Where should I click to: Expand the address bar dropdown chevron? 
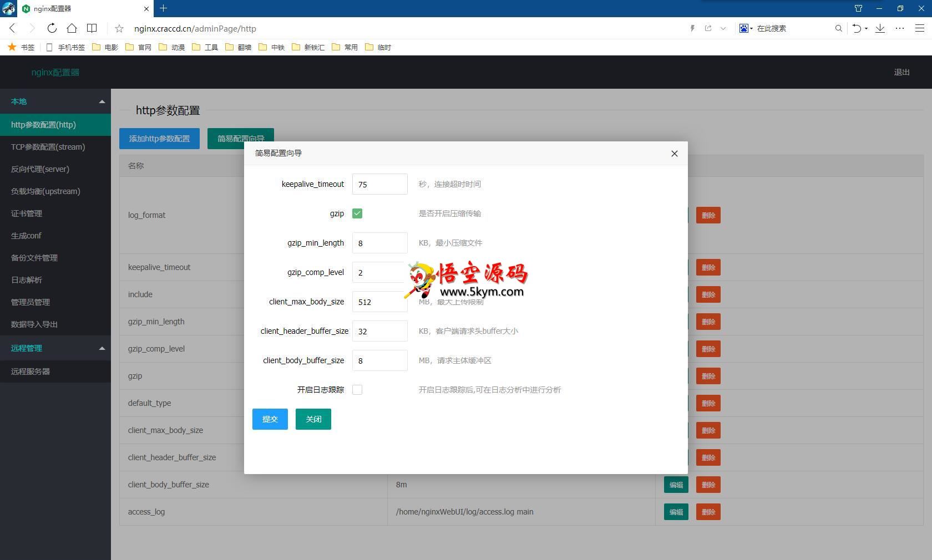[x=723, y=28]
